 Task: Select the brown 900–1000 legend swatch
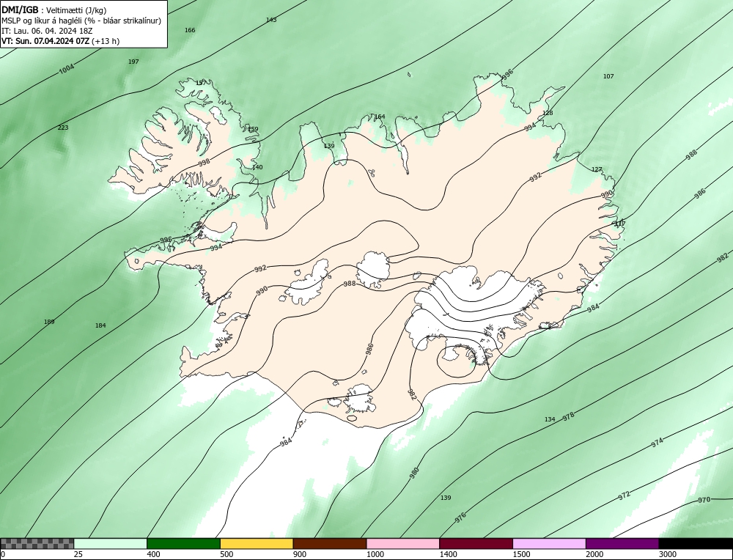(330, 544)
